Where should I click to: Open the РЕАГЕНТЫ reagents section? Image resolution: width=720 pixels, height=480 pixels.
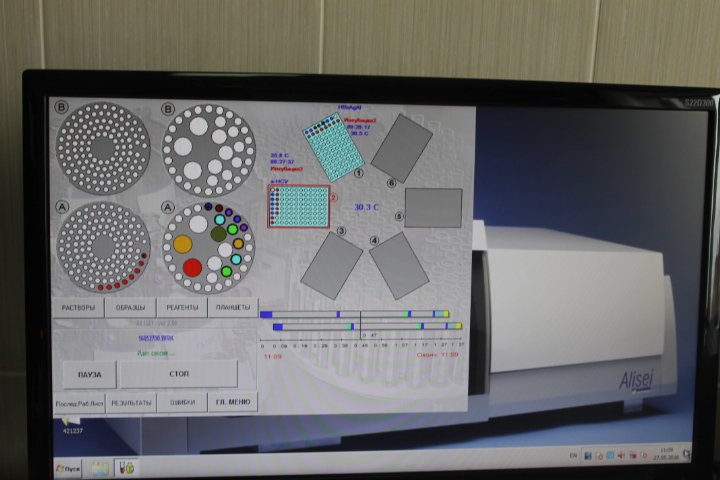tap(182, 308)
